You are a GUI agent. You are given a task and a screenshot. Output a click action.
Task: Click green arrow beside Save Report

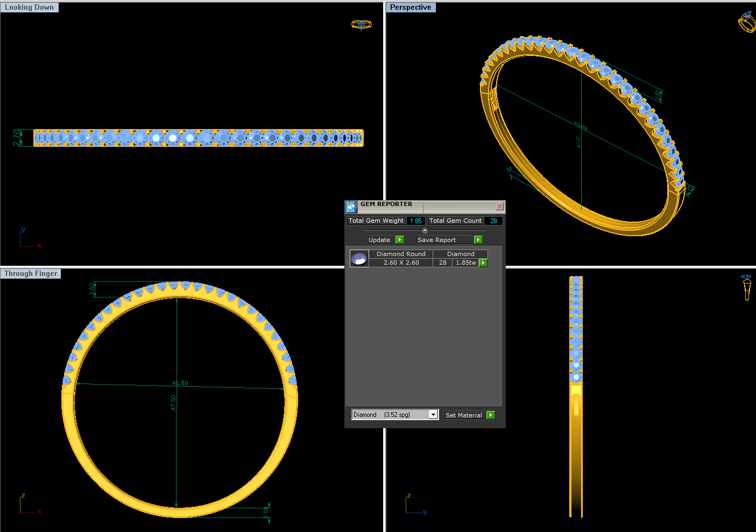[478, 240]
